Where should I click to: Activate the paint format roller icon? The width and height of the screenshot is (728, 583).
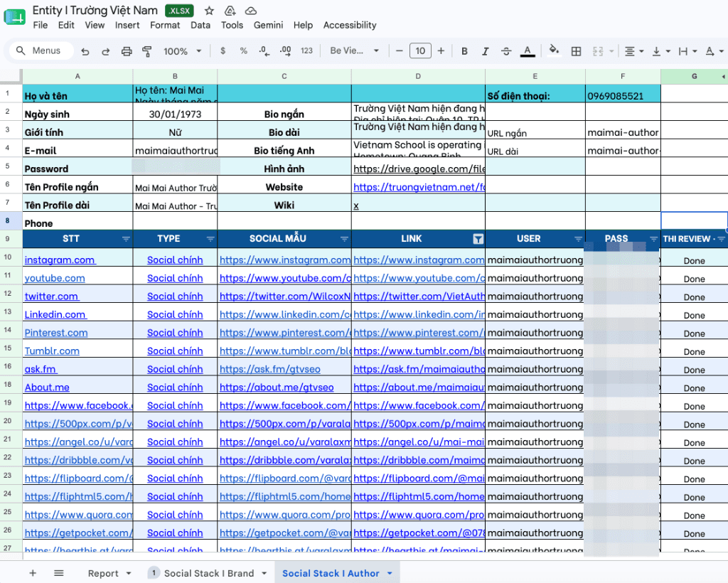point(146,51)
